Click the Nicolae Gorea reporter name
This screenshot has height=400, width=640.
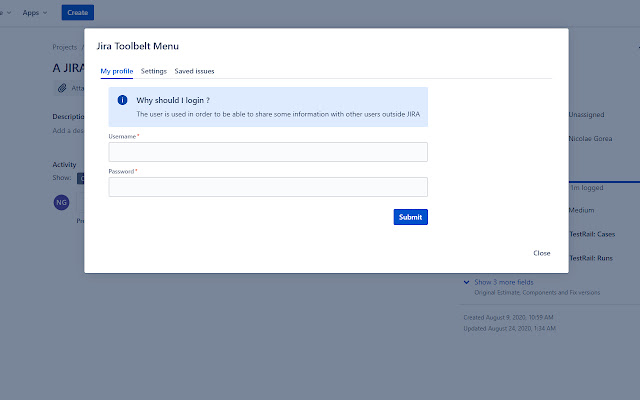point(590,139)
